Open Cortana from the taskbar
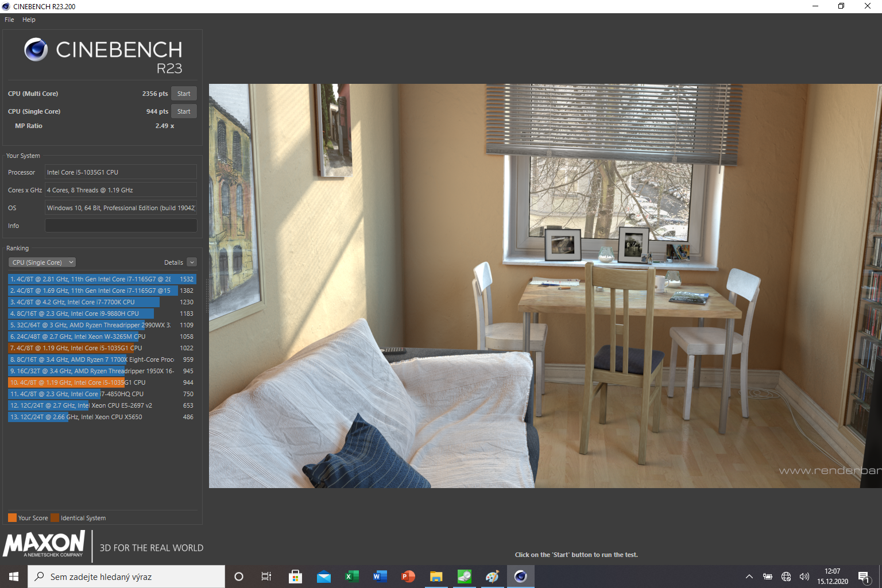 239,577
